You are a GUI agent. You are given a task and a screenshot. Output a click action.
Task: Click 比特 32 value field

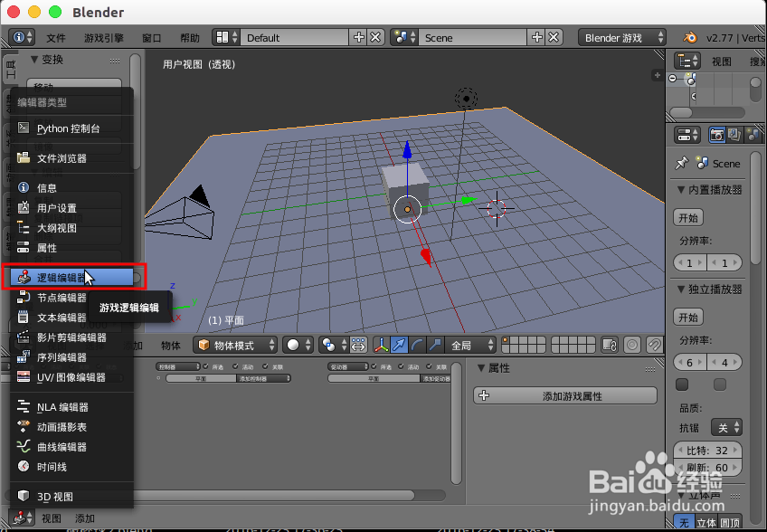point(707,451)
